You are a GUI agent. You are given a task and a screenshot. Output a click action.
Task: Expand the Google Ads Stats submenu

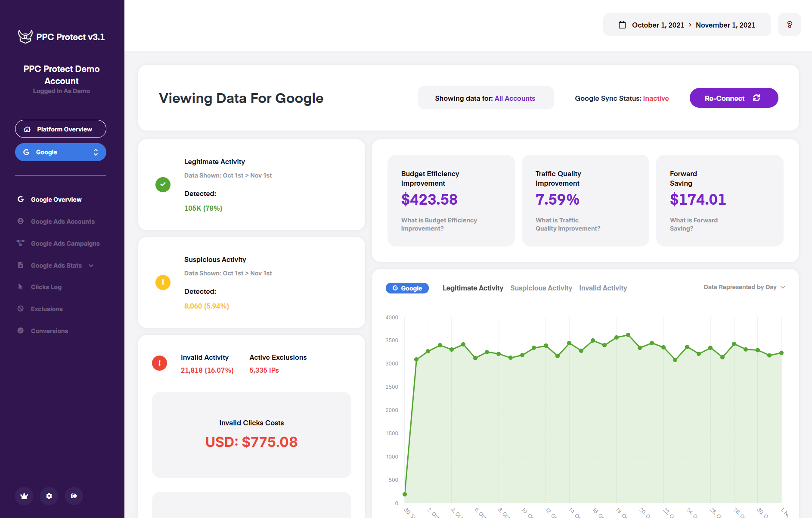(91, 265)
